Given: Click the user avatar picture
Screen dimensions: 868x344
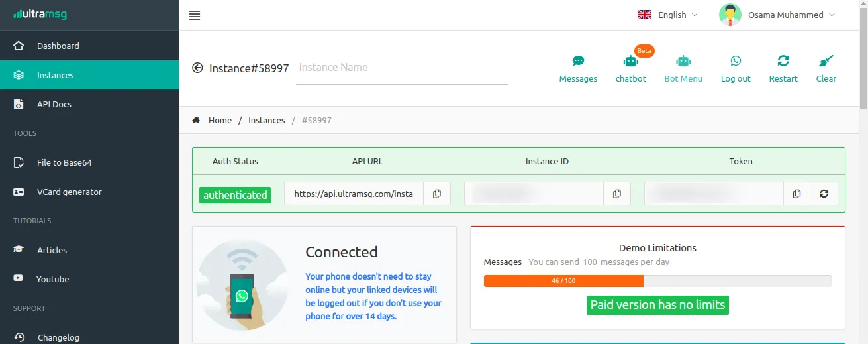Looking at the screenshot, I should click(730, 15).
